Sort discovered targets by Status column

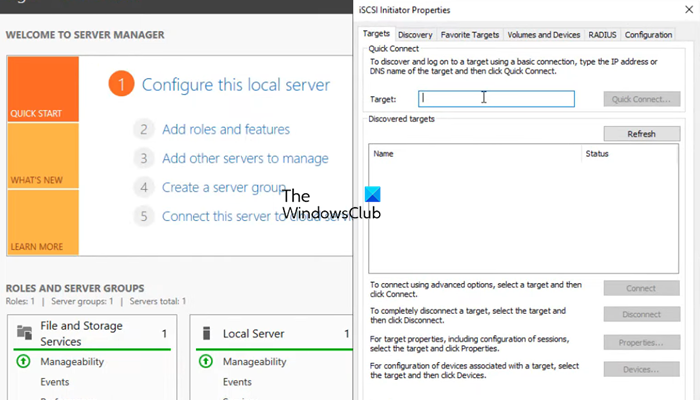[x=629, y=154]
